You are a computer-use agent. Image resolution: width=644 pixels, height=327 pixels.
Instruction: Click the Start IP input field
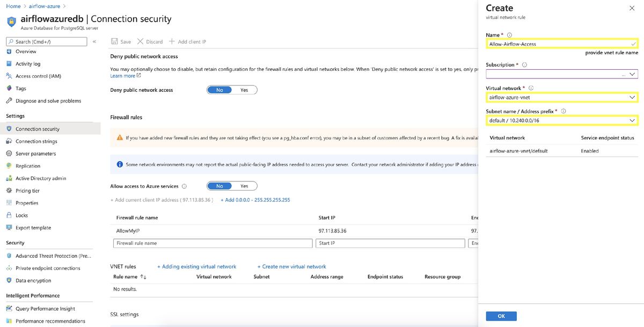coord(390,243)
